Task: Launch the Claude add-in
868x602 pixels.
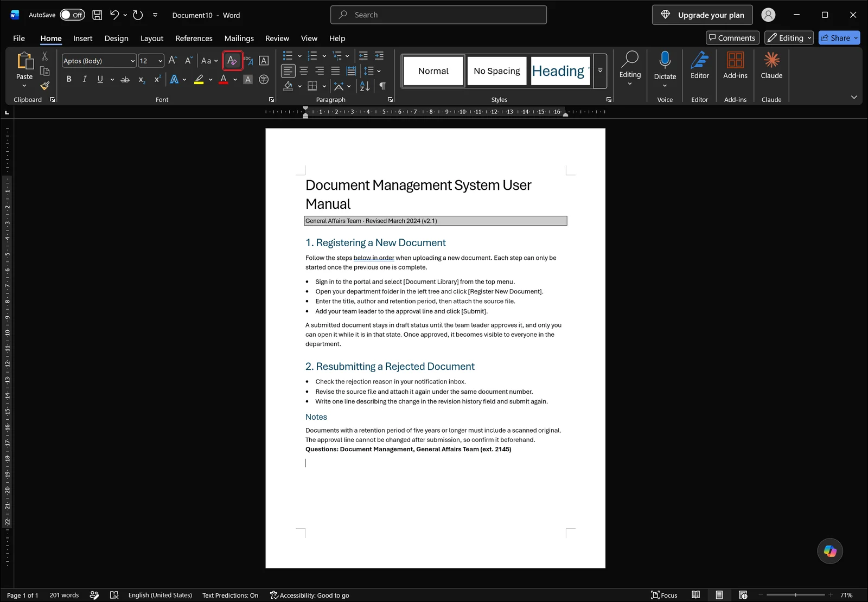Action: tap(771, 65)
